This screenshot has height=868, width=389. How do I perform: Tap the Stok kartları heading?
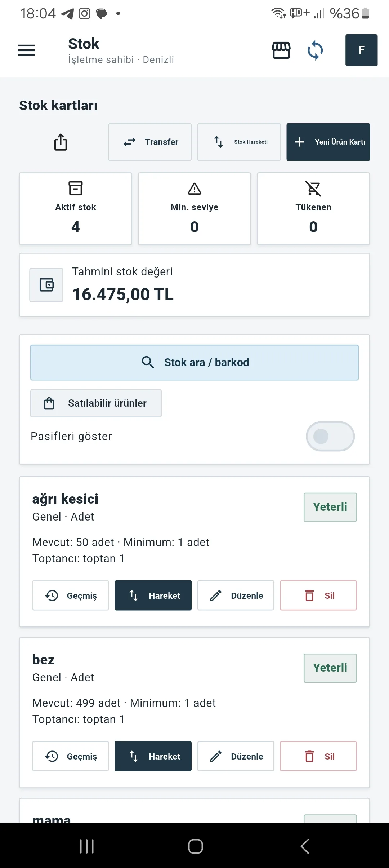[58, 105]
